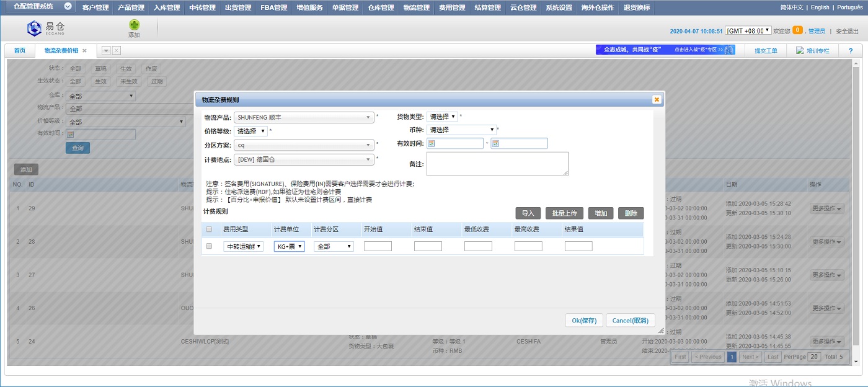Click into the 备注 remarks text area
Screen dimensions: 868x387
click(497, 164)
